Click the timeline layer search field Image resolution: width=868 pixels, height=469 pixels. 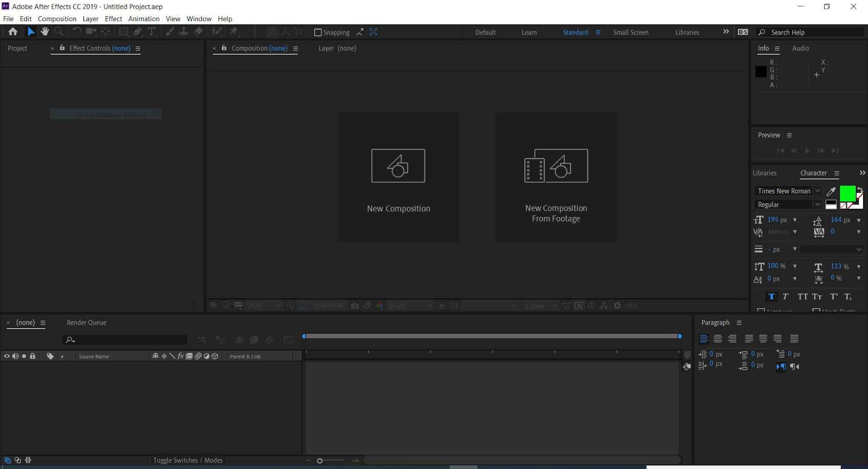pos(125,340)
